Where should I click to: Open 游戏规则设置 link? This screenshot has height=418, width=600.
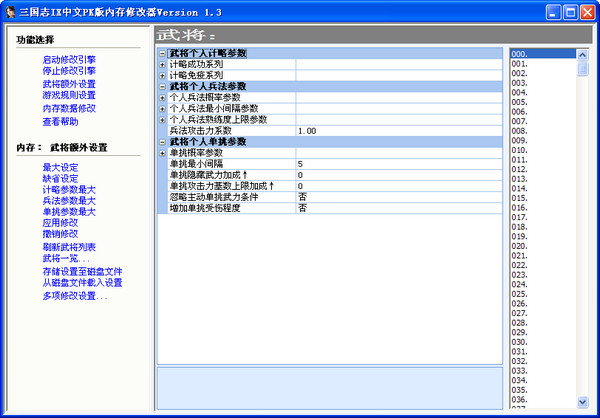69,95
